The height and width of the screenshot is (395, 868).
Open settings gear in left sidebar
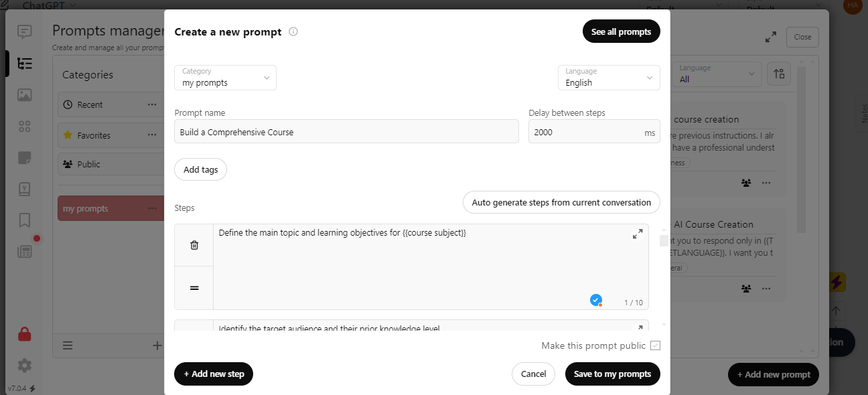[25, 366]
